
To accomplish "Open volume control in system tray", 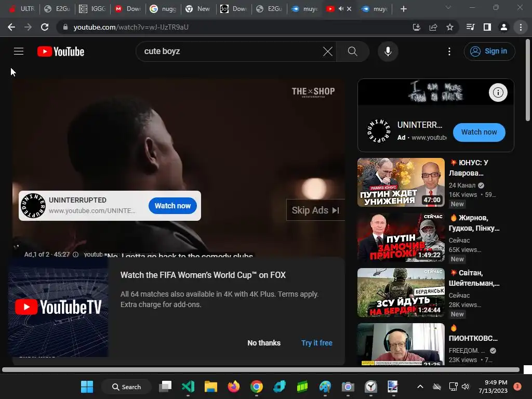I will click(x=465, y=387).
